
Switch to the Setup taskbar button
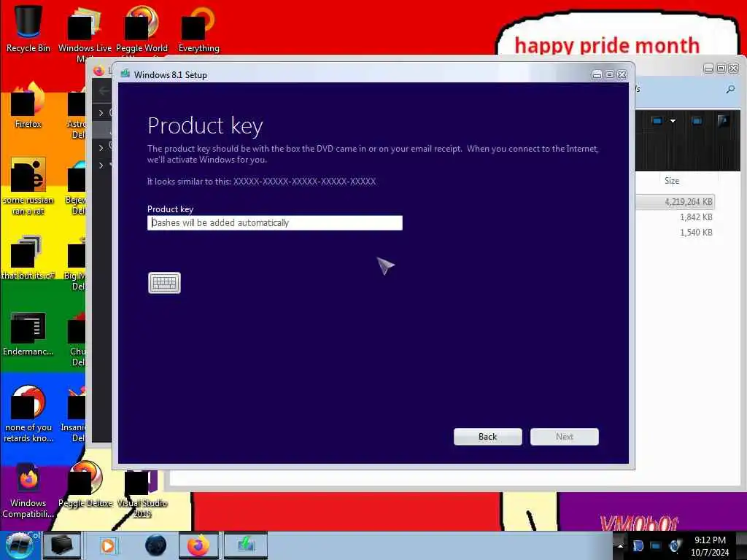click(246, 545)
